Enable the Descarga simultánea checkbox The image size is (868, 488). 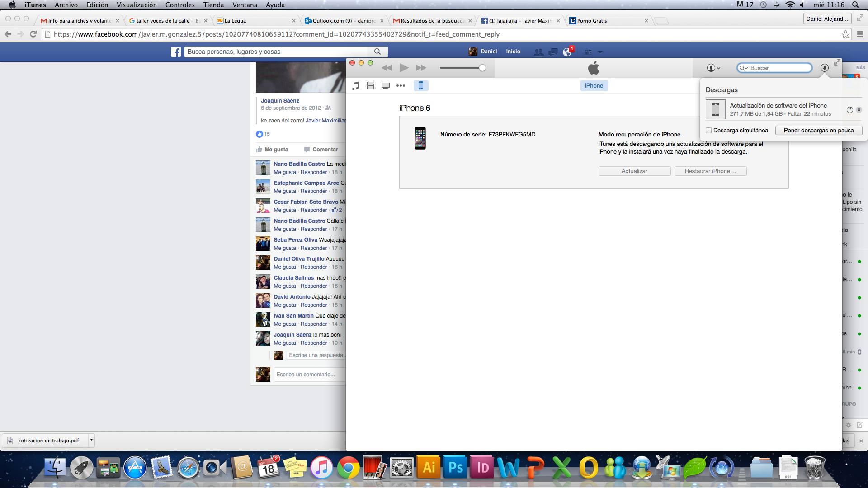(709, 130)
